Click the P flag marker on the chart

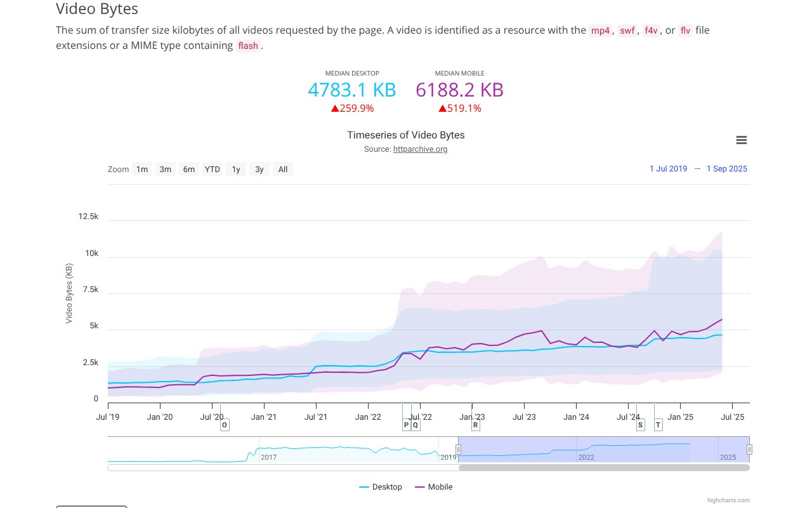tap(406, 425)
